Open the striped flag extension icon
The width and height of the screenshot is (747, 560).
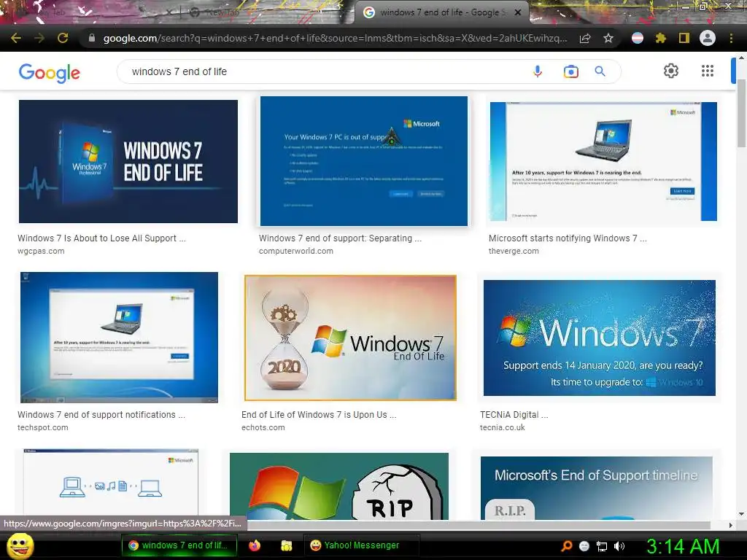(x=638, y=38)
